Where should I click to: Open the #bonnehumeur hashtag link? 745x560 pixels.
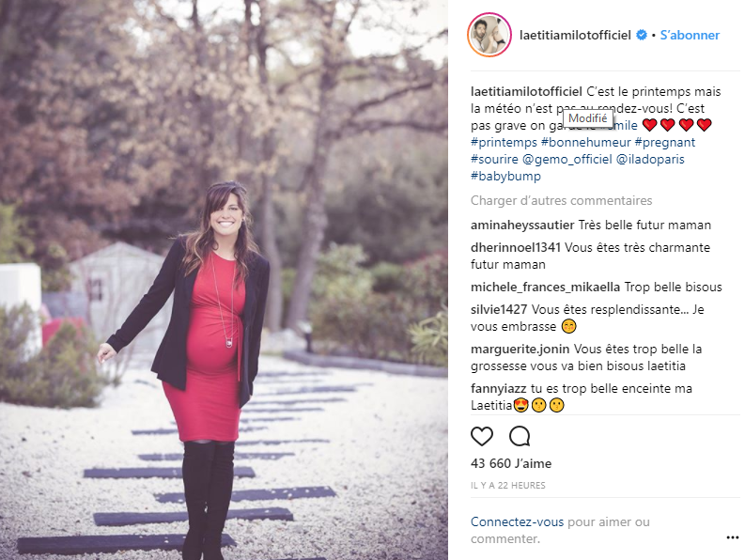point(586,142)
